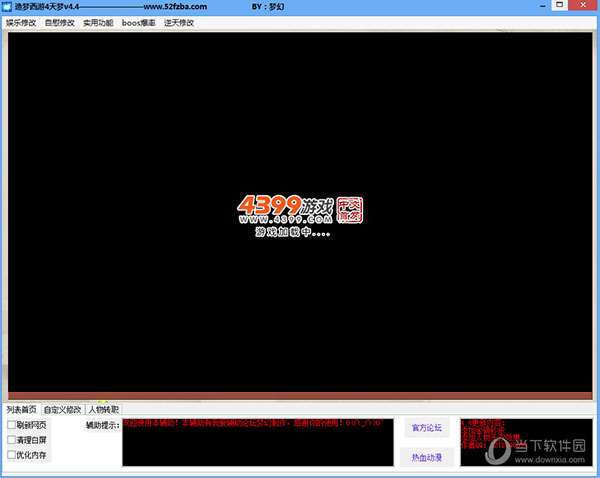Enable the 刷新网页 checkbox
The image size is (600, 478).
coord(11,425)
